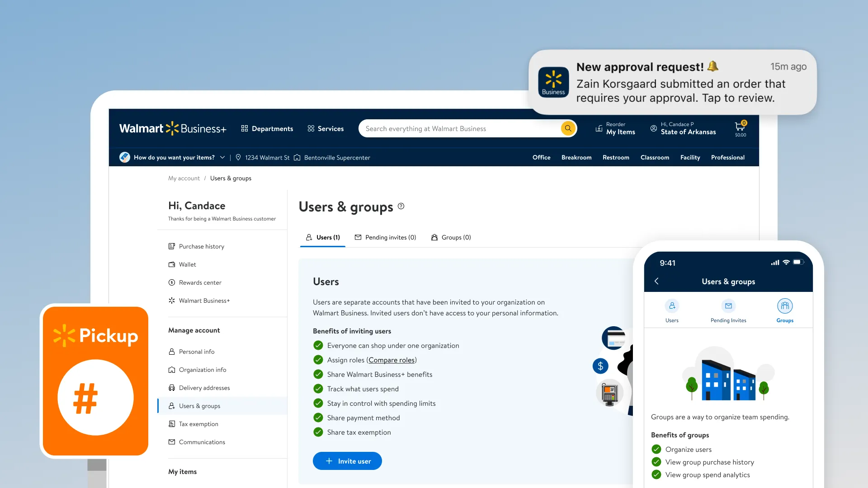Click the Walmart Business+ logo
Viewport: 868px width, 488px height.
(x=172, y=129)
